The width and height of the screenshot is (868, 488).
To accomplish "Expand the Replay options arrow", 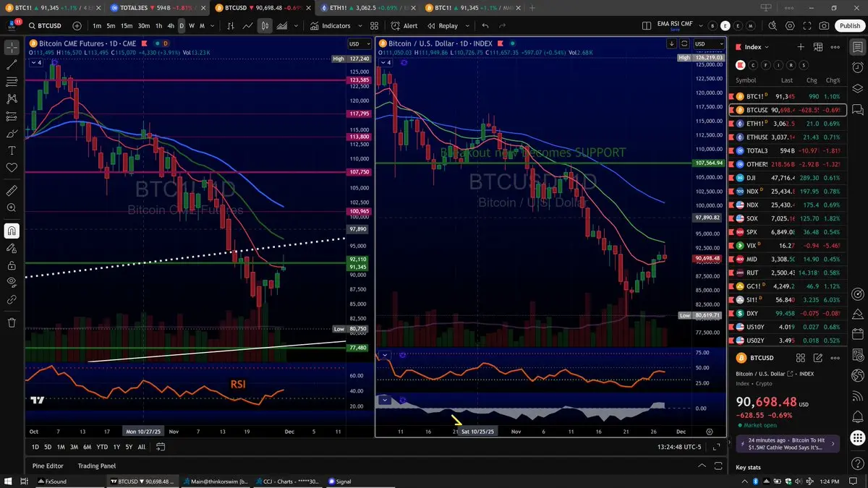I will 468,25.
